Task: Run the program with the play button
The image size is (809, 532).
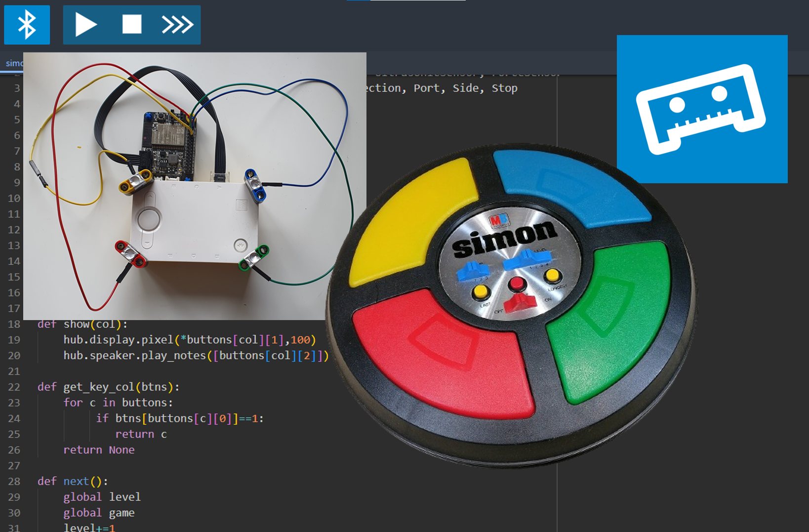Action: tap(85, 25)
